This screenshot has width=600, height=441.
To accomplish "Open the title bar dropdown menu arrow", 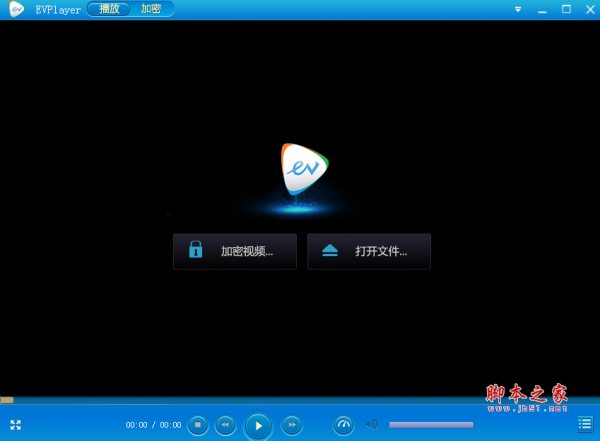I will pyautogui.click(x=518, y=9).
